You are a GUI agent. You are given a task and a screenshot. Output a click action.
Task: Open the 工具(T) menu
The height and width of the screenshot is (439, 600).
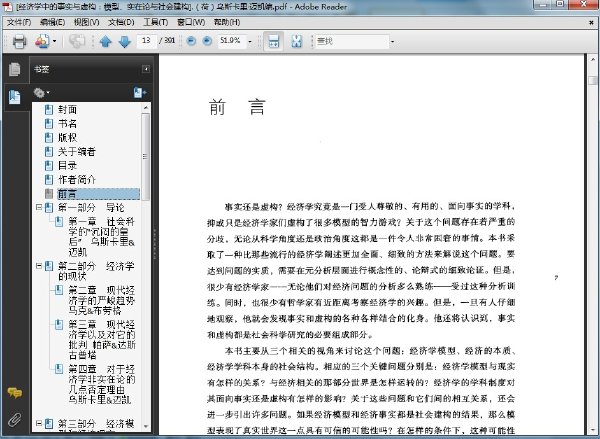155,22
